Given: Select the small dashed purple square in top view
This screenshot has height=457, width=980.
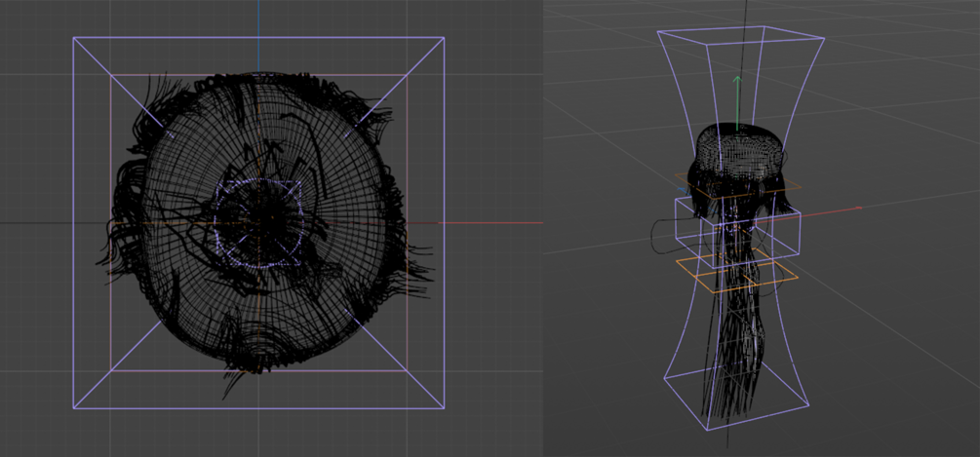Looking at the screenshot, I should click(258, 223).
